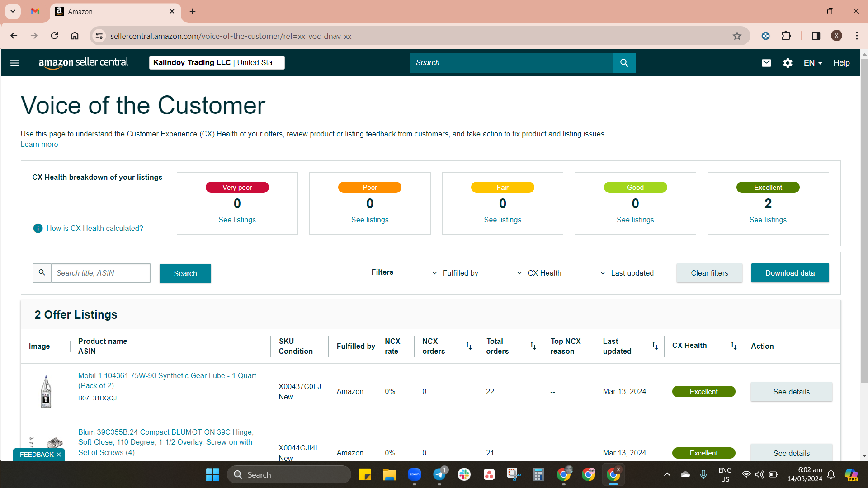The width and height of the screenshot is (868, 488).
Task: Open the browser extensions puzzle icon
Action: 786,36
